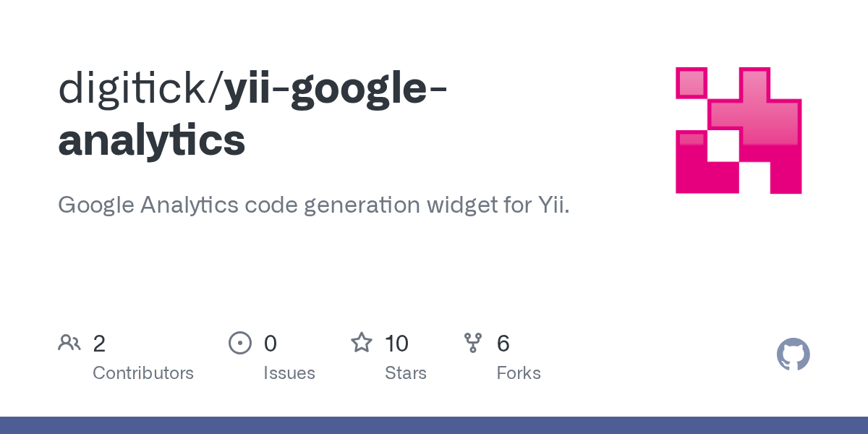Click the GitHub Octocat logo
Image resolution: width=868 pixels, height=434 pixels.
pos(793,354)
